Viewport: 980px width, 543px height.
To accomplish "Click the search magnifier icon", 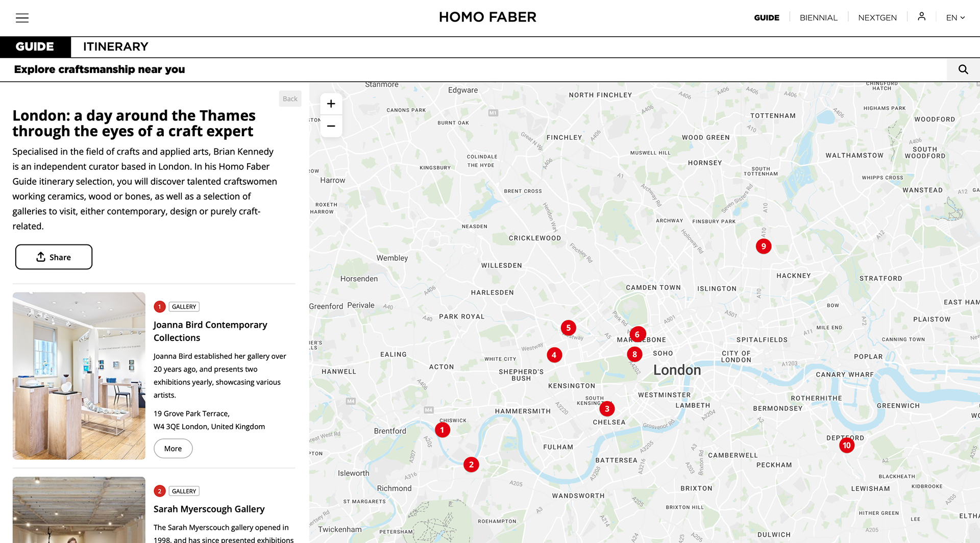I will tap(963, 69).
